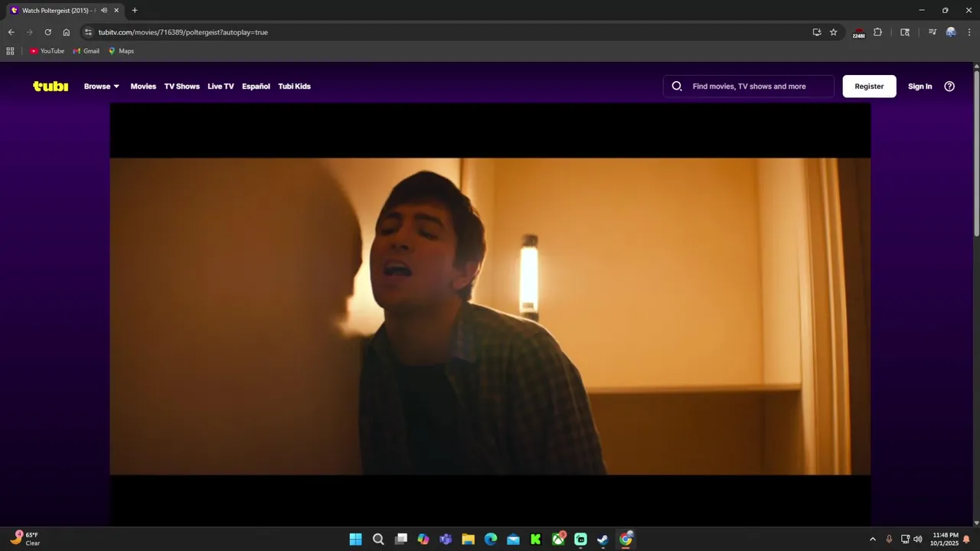Go back with the browser back arrow
Viewport: 980px width, 551px height.
tap(11, 32)
